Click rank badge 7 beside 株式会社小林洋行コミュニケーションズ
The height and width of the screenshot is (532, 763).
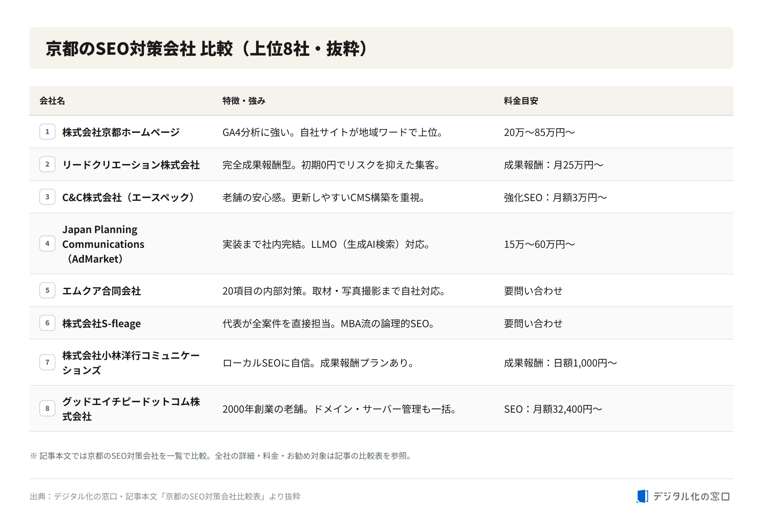click(47, 362)
